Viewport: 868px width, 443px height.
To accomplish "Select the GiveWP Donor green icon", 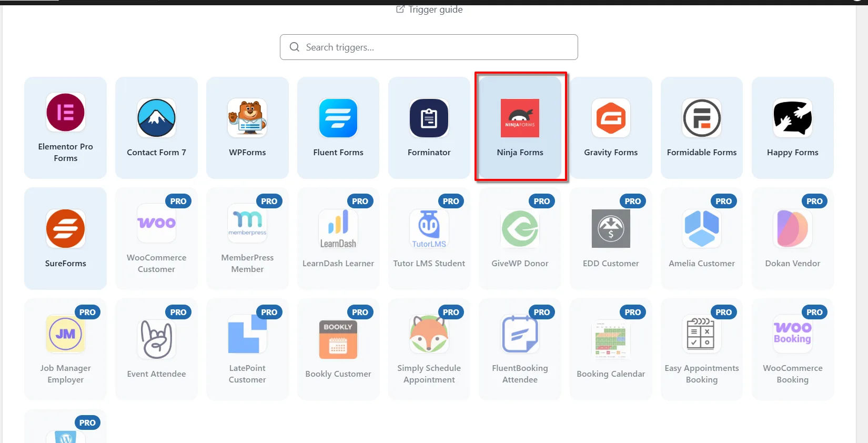I will pos(520,228).
